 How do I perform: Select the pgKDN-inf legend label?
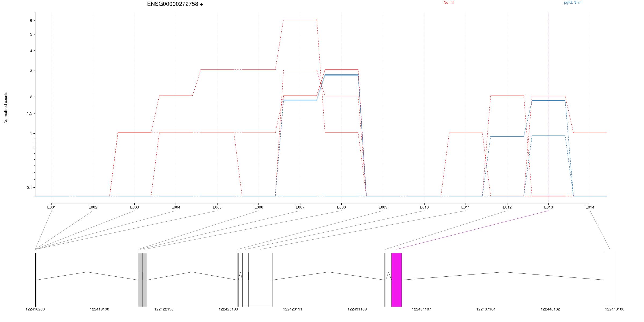point(573,2)
